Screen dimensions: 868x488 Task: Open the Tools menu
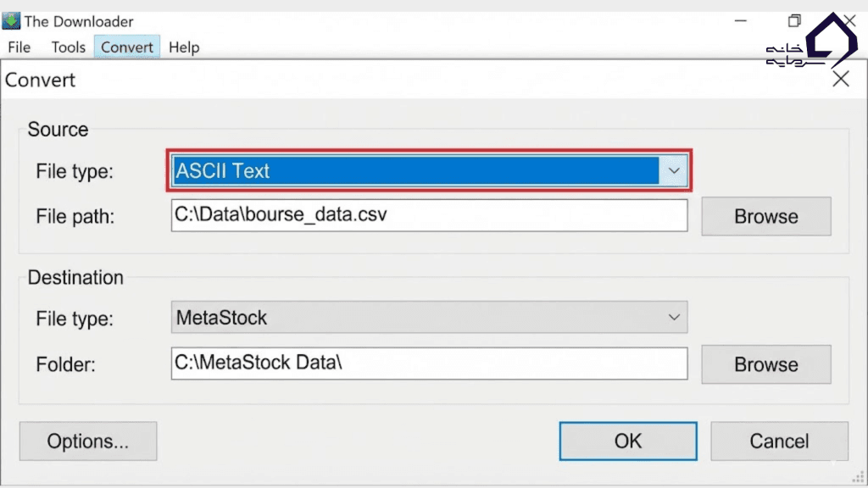69,47
